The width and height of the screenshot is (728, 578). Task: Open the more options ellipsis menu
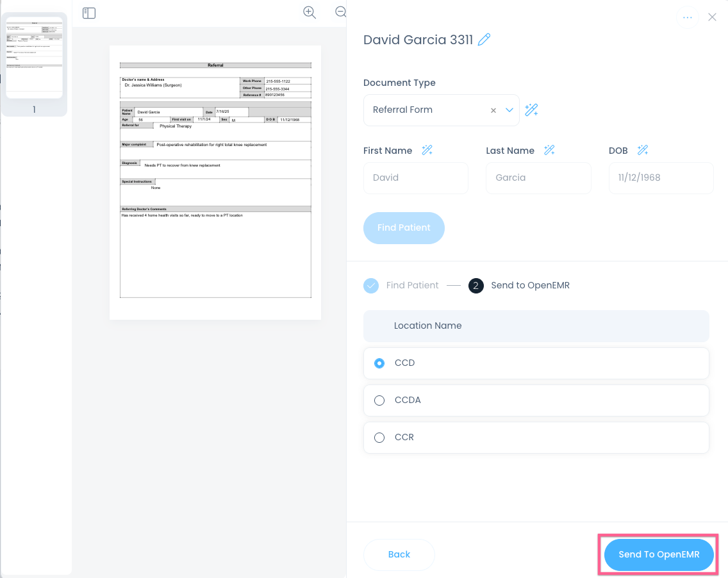(x=687, y=17)
